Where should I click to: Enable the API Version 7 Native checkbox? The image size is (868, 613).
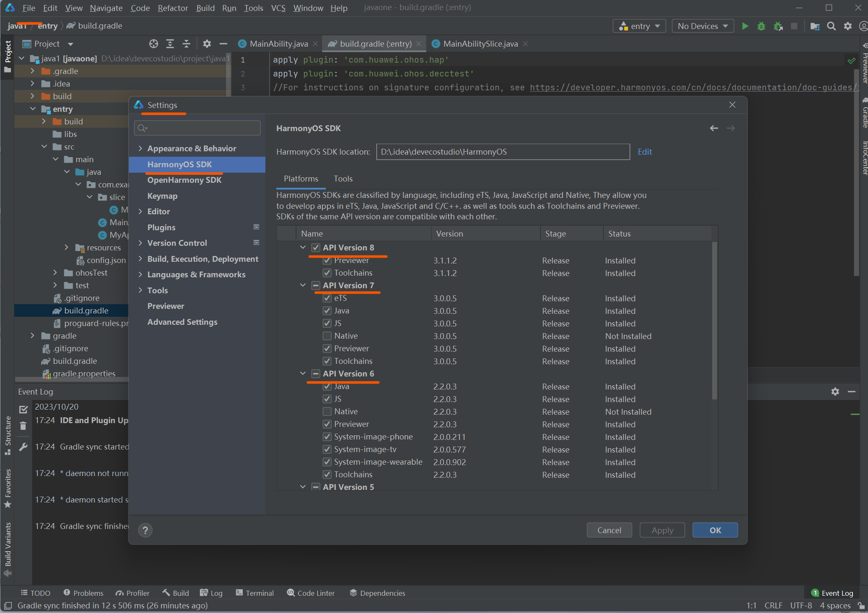pos(327,336)
